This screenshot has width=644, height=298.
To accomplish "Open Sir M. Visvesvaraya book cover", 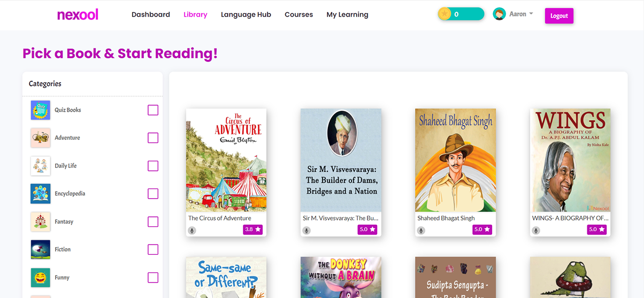I will [x=341, y=160].
